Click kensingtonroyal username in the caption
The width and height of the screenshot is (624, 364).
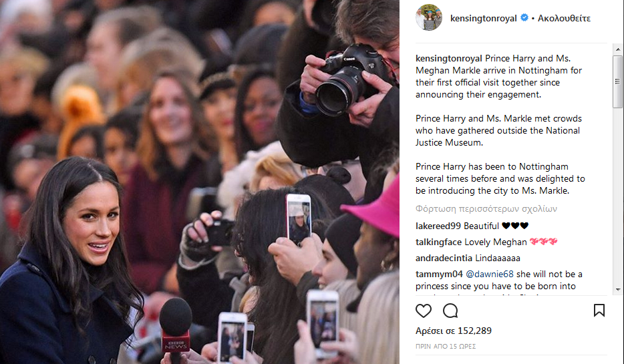pyautogui.click(x=448, y=59)
